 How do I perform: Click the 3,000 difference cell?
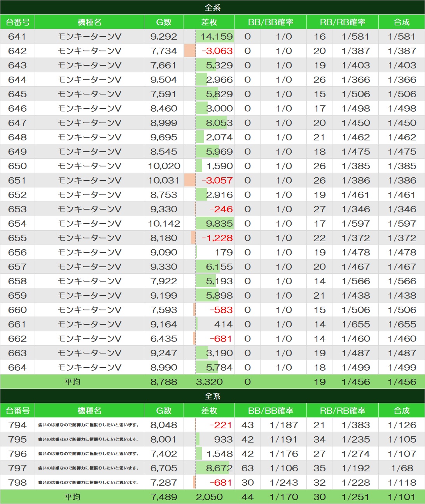tap(209, 108)
